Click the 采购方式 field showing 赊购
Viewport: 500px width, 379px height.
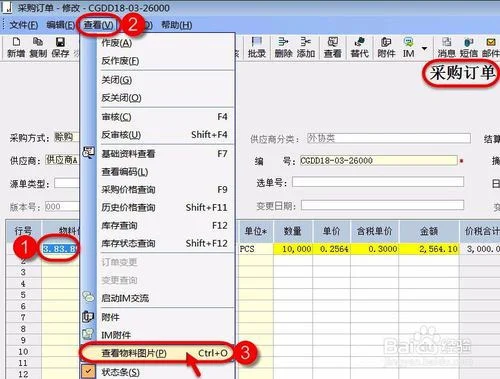pos(67,137)
